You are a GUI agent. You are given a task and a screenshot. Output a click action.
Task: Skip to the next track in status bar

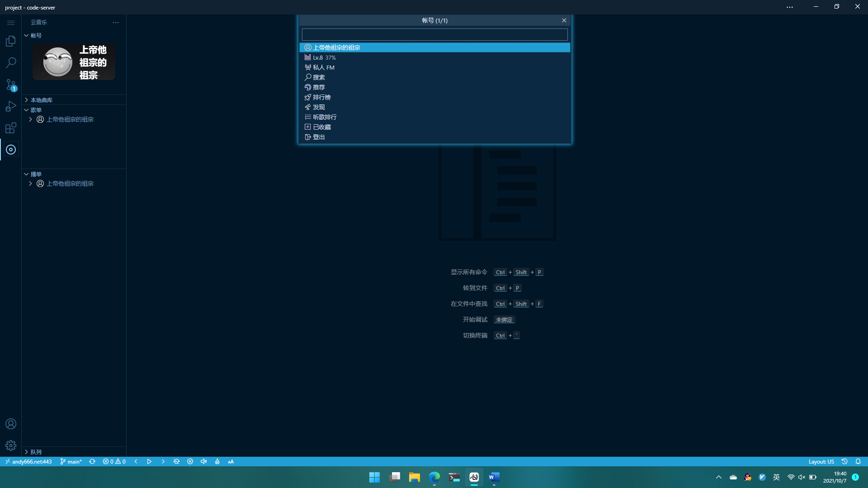[x=163, y=461]
